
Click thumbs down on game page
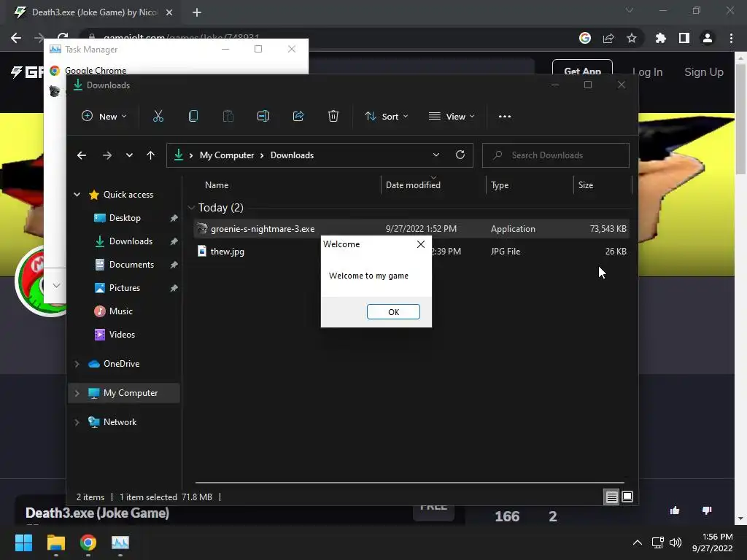707,511
